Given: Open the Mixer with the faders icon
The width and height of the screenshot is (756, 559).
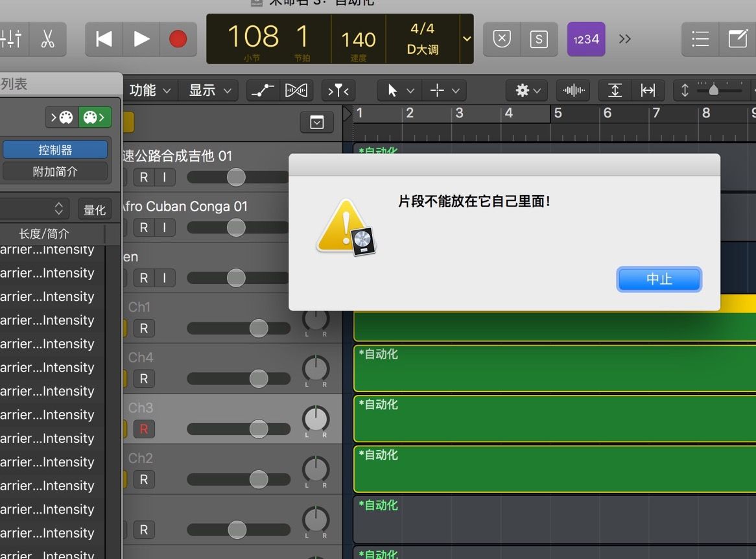Looking at the screenshot, I should (x=12, y=39).
